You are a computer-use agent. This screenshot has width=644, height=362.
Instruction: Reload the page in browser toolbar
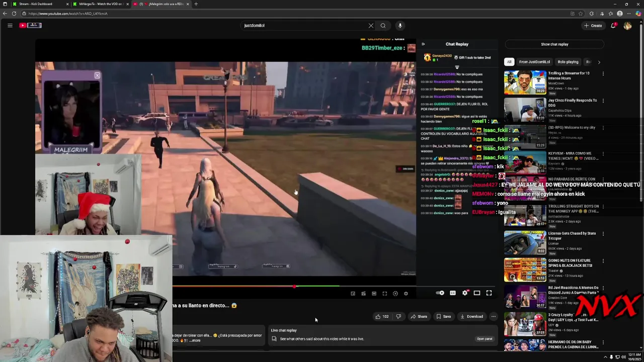[x=14, y=14]
